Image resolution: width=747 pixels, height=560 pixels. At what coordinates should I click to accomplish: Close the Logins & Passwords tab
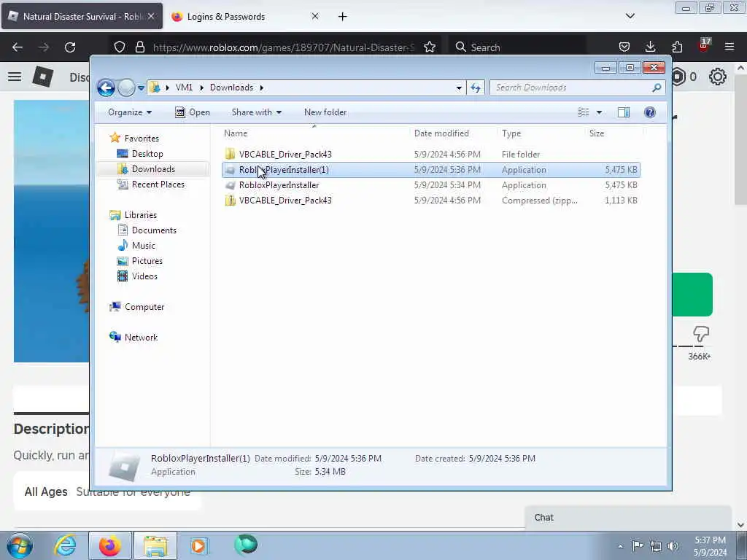click(x=315, y=16)
